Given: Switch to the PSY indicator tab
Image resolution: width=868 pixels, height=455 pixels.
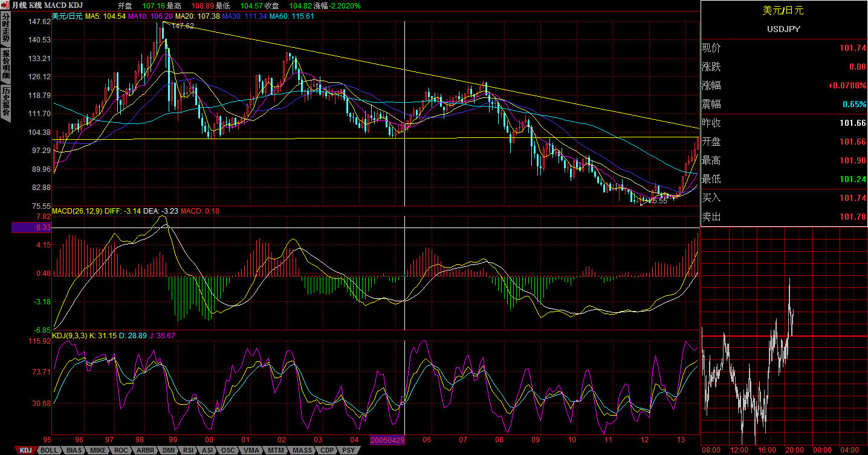Looking at the screenshot, I should [x=349, y=450].
